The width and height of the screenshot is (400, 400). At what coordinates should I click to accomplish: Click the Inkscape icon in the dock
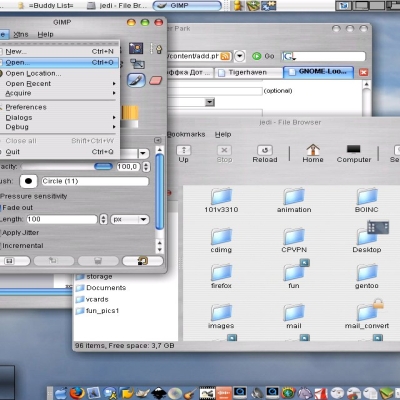click(x=159, y=393)
